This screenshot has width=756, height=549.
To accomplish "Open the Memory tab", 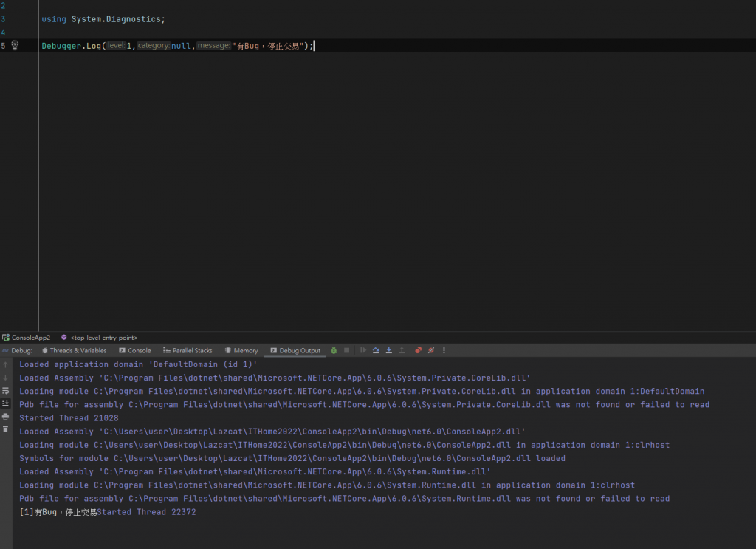I will click(241, 351).
